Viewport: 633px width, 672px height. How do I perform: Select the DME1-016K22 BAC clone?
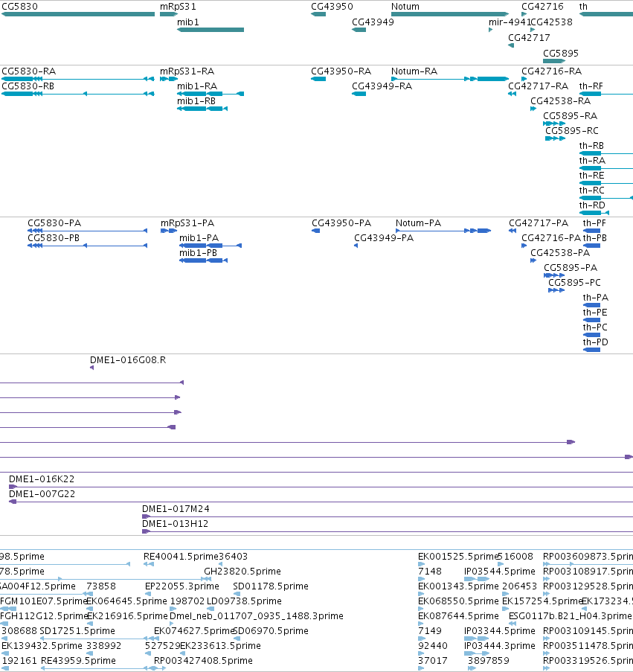point(321,487)
